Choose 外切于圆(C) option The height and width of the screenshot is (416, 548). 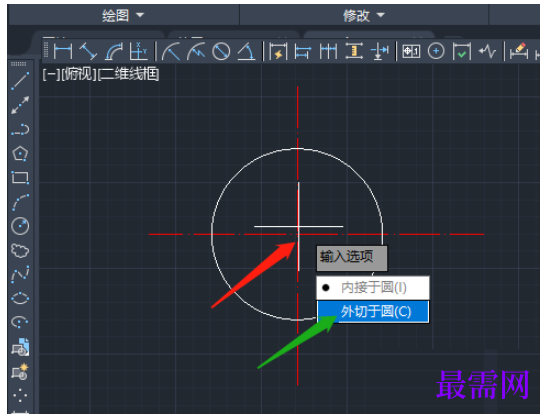pyautogui.click(x=373, y=311)
